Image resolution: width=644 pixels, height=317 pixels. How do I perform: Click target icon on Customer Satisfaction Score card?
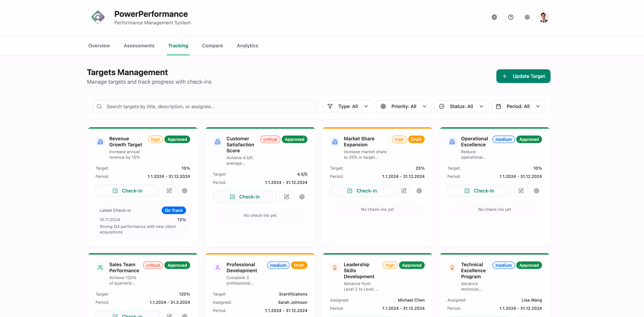coord(302,197)
